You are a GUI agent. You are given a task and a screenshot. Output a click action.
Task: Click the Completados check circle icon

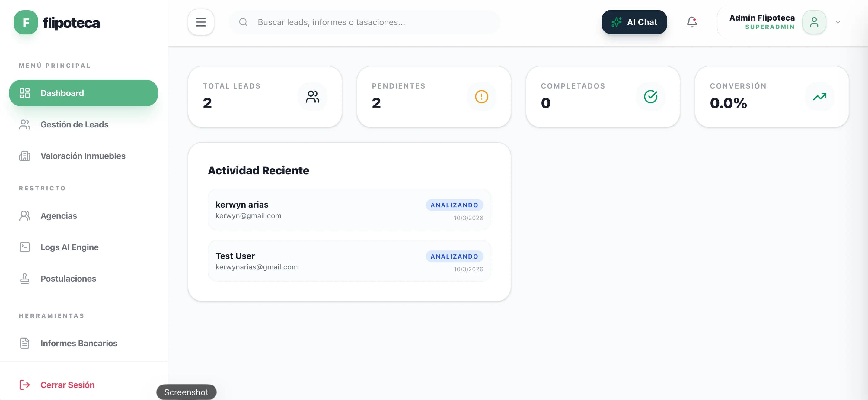[x=651, y=97]
